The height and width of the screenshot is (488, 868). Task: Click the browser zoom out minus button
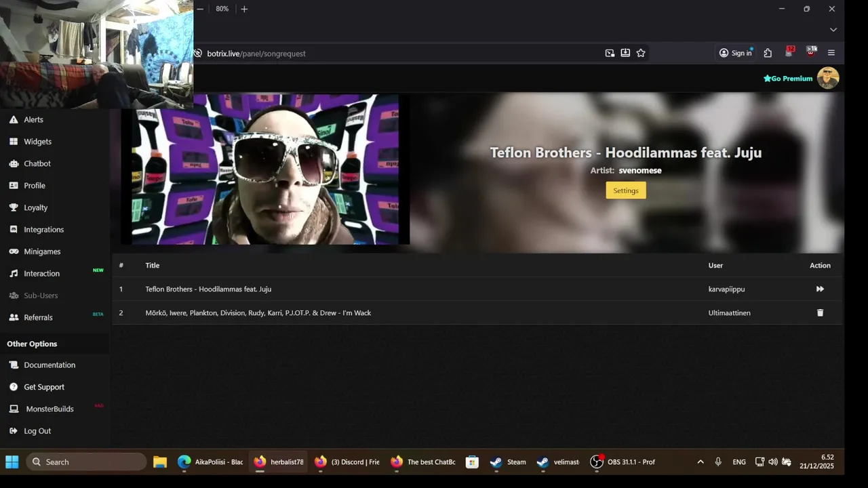coord(200,9)
